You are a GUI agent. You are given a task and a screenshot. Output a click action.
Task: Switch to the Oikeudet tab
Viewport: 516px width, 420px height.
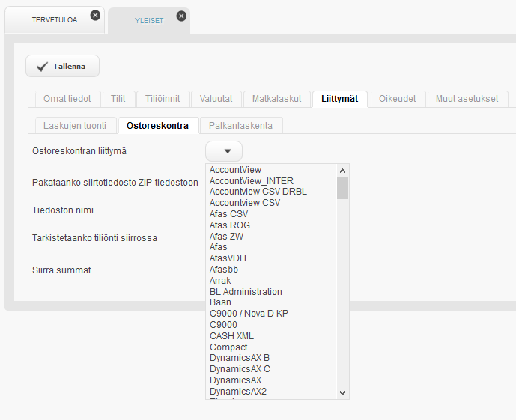pos(397,99)
